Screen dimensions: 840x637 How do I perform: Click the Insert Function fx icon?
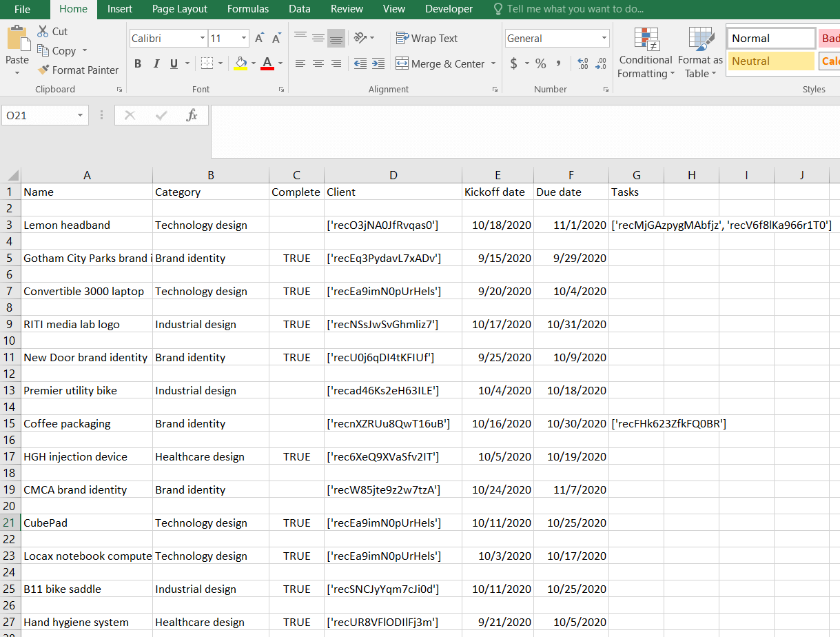pos(192,115)
